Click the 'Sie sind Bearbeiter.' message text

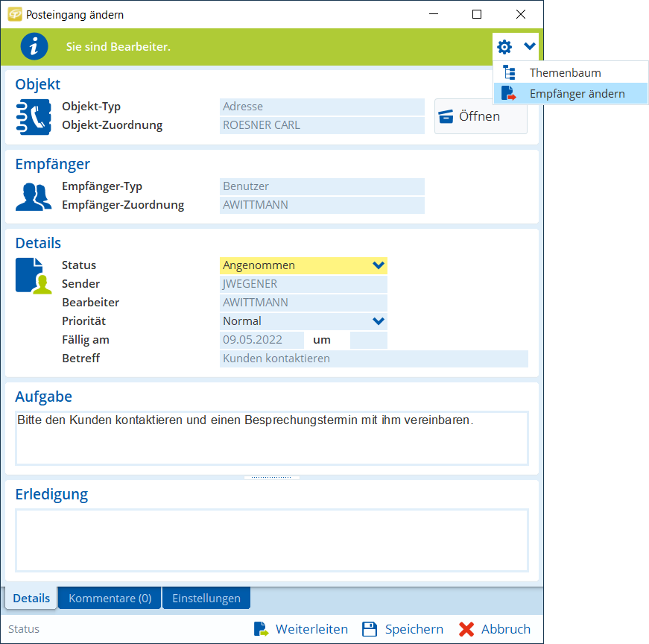tap(118, 47)
